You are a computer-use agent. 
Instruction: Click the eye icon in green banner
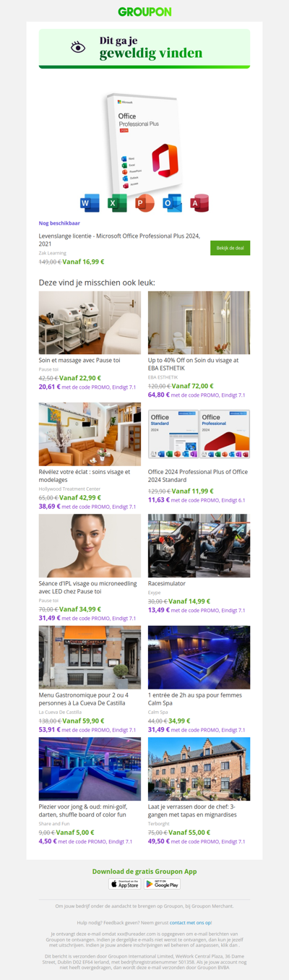pyautogui.click(x=78, y=47)
